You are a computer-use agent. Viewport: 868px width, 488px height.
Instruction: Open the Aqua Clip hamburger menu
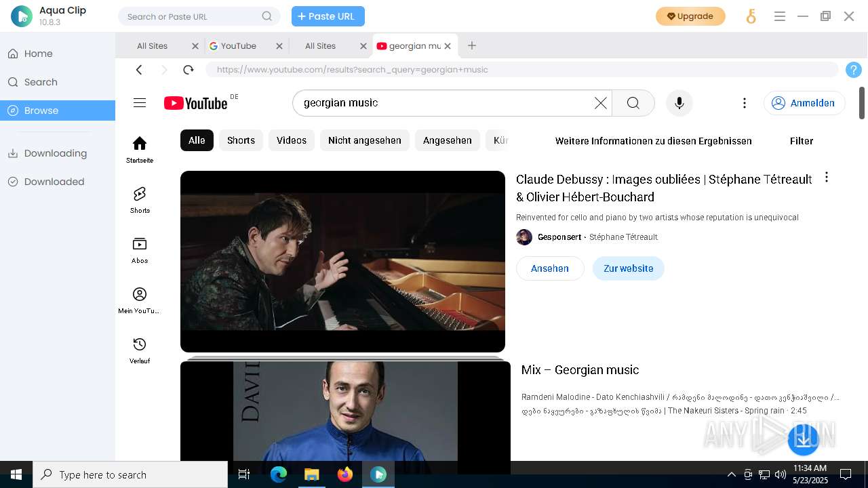coord(780,16)
